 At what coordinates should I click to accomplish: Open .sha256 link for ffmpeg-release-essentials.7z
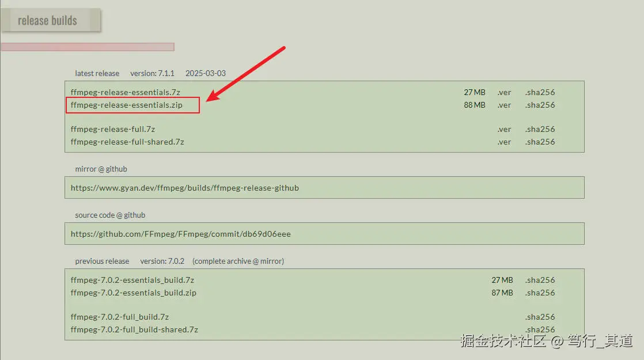tap(540, 92)
